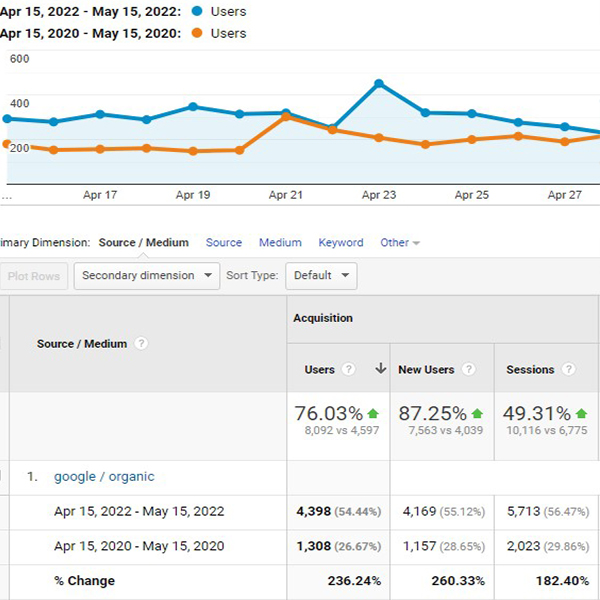600x600 pixels.
Task: Click sort arrow in Users column header
Action: [380, 368]
